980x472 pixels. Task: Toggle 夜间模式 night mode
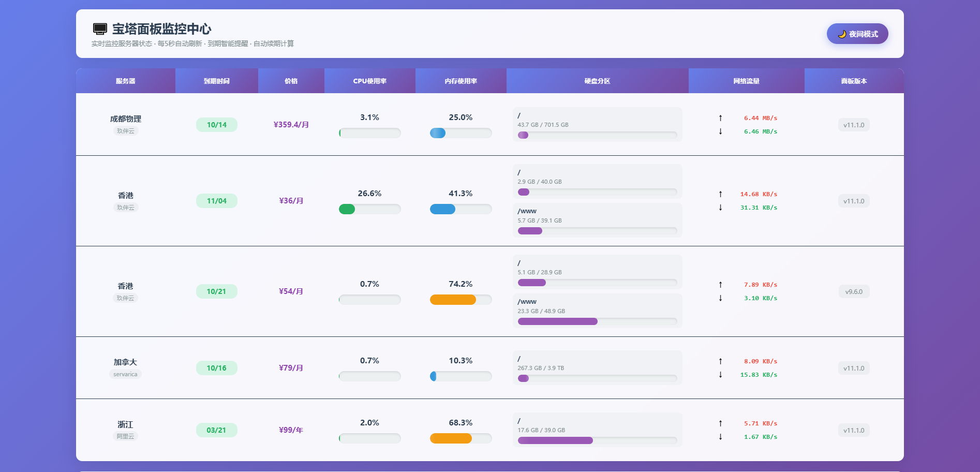tap(857, 34)
